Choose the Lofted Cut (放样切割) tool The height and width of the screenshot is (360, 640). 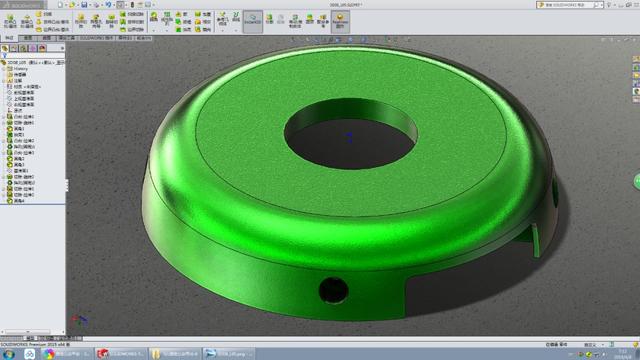[132, 22]
